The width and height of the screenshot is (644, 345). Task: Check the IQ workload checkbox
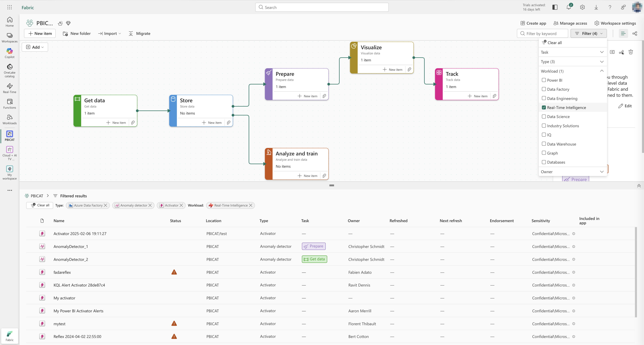coord(544,135)
